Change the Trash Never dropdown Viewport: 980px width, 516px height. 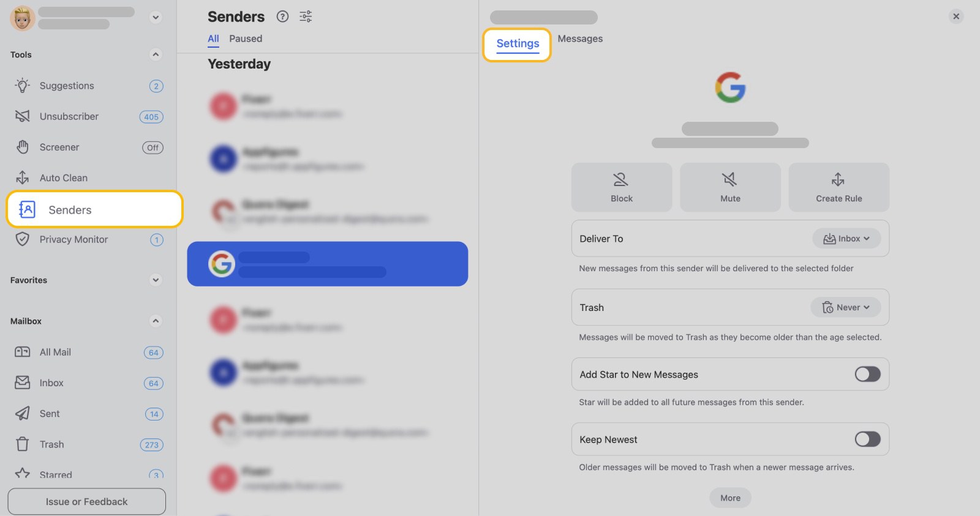coord(846,307)
